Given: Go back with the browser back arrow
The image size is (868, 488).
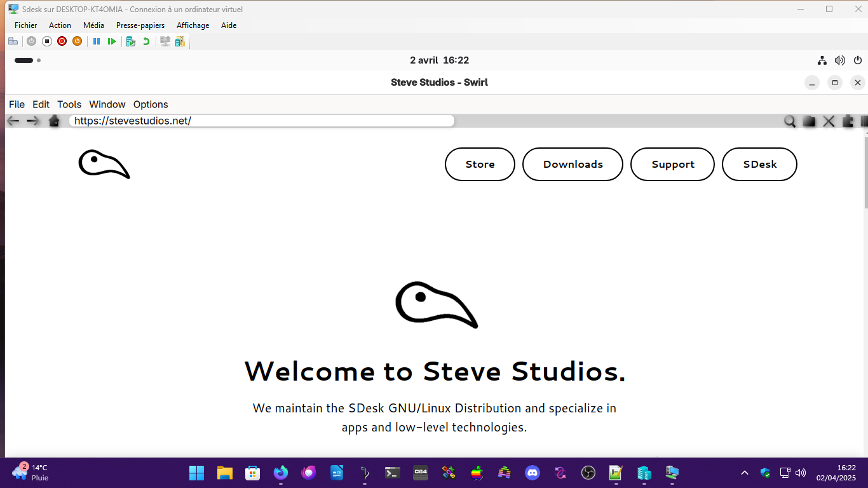Looking at the screenshot, I should (13, 121).
